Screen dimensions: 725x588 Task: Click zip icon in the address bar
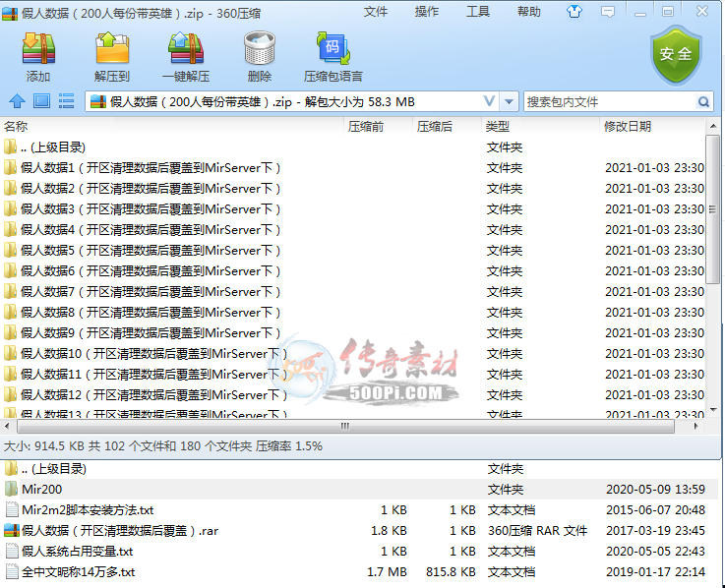coord(98,101)
